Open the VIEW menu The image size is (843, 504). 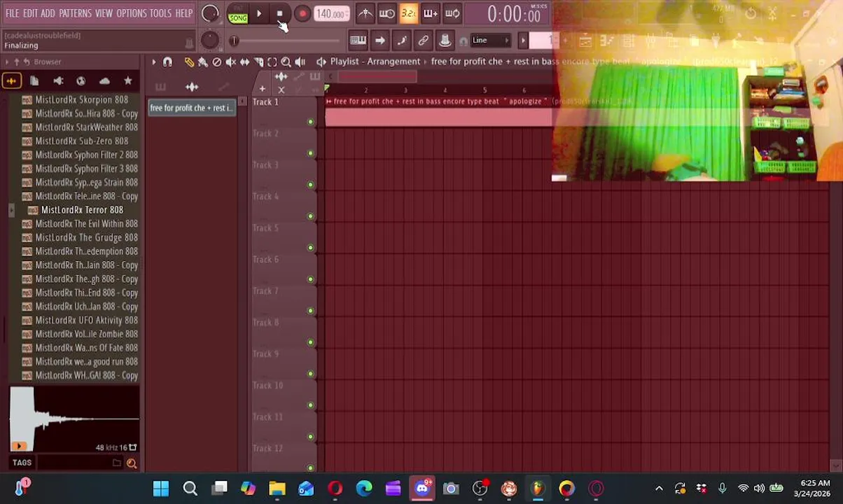(x=104, y=13)
